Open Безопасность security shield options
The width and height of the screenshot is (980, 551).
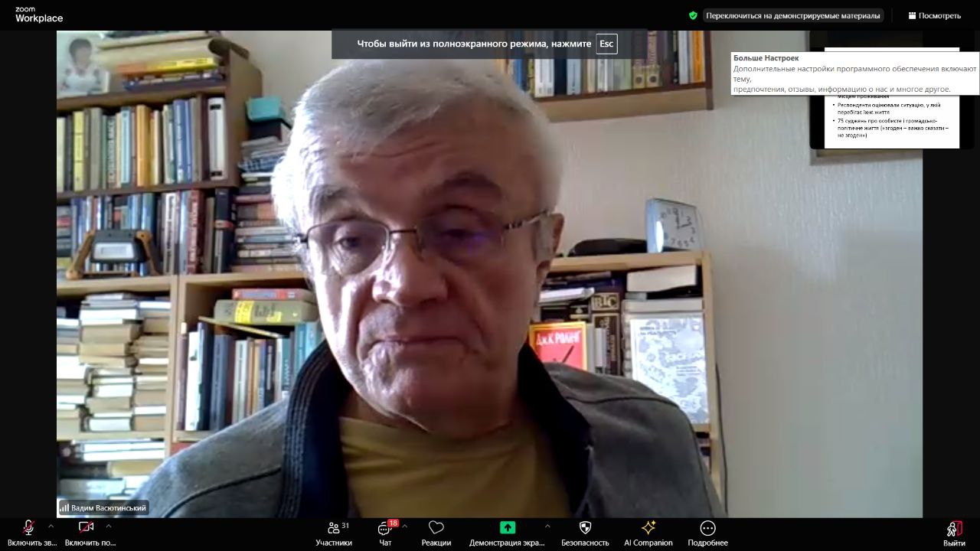(x=585, y=532)
